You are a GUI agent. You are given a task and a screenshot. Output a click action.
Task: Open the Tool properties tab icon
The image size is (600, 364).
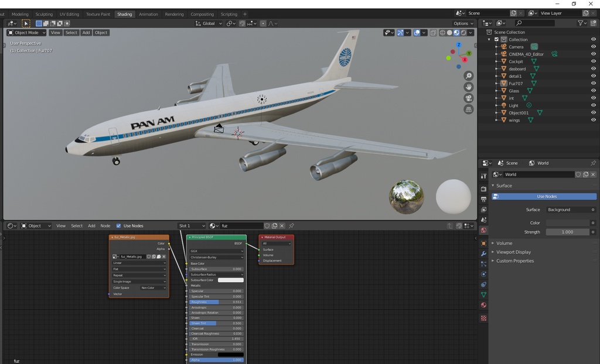coord(483,176)
